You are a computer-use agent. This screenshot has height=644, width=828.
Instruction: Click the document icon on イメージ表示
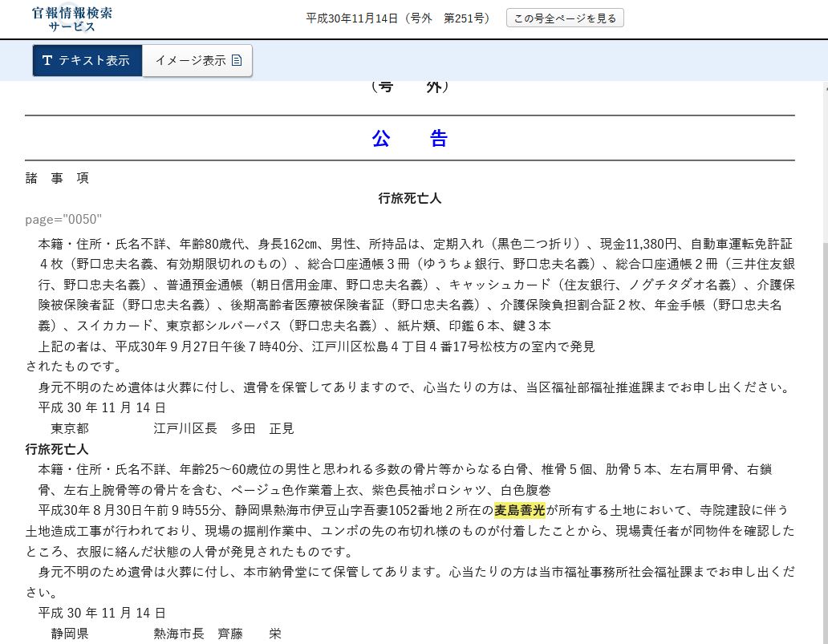237,61
